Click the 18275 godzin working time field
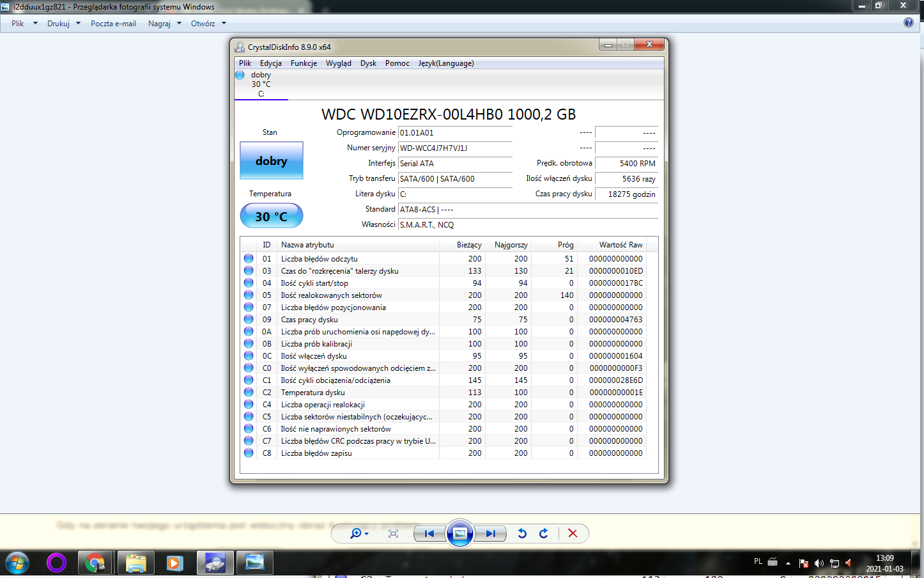Image resolution: width=924 pixels, height=578 pixels. pos(626,194)
